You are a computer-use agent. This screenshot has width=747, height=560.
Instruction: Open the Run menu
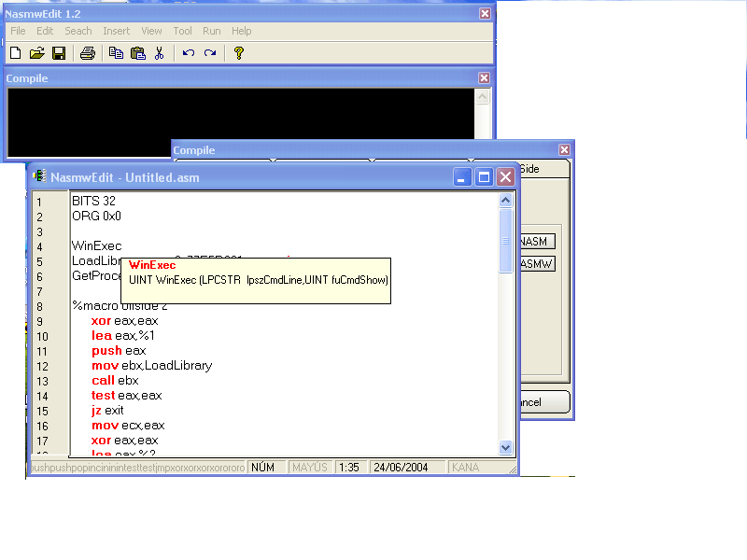[211, 31]
